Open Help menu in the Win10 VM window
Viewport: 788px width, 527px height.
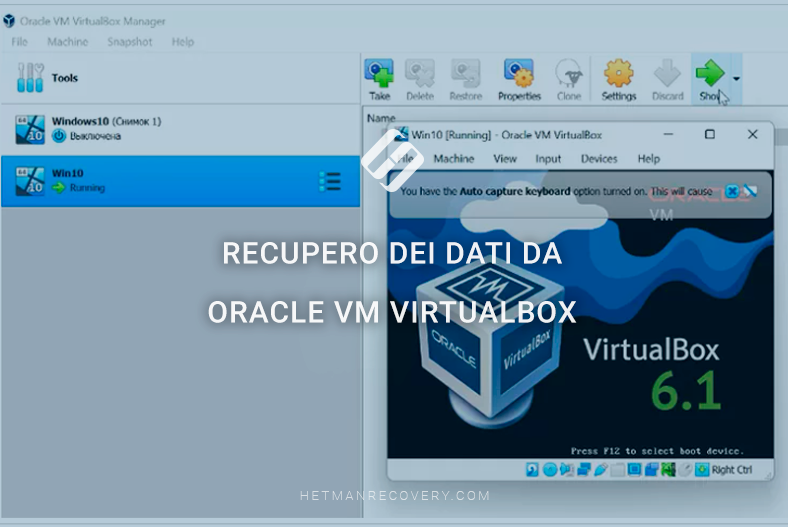(648, 159)
